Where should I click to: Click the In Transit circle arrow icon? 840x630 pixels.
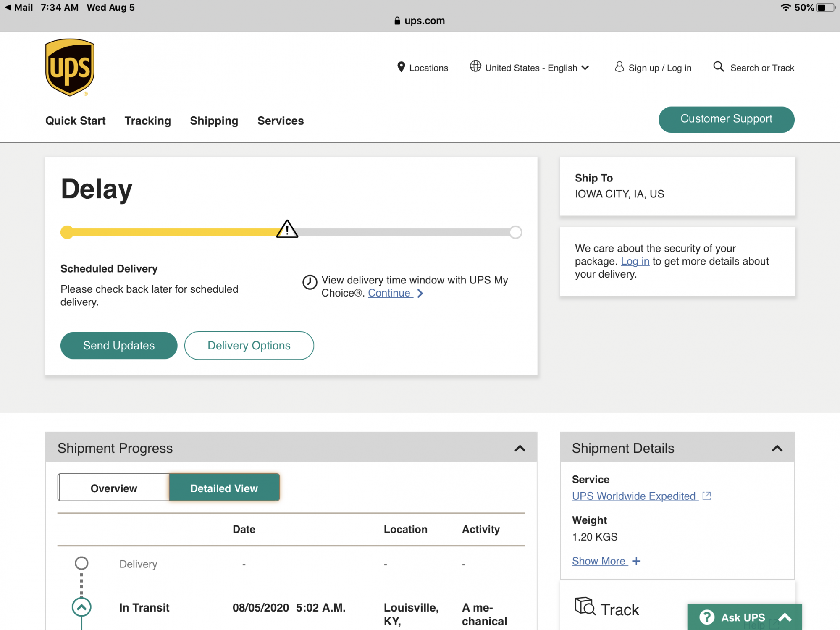coord(81,607)
